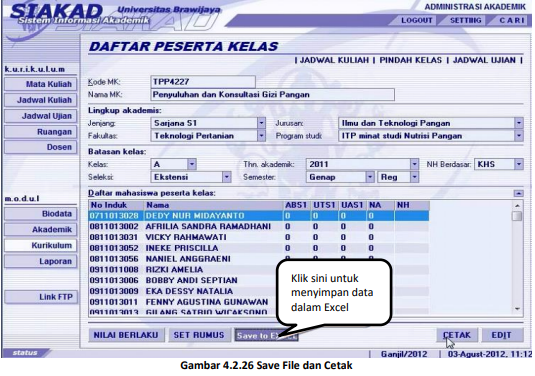Click list scrollbar down arrow
This screenshot has width=535, height=376.
coord(518,309)
